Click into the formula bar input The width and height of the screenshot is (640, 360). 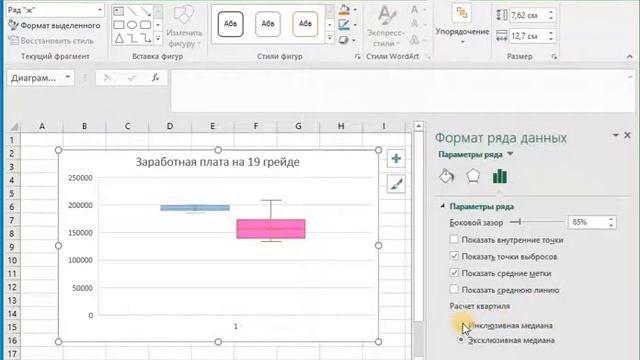(402, 91)
